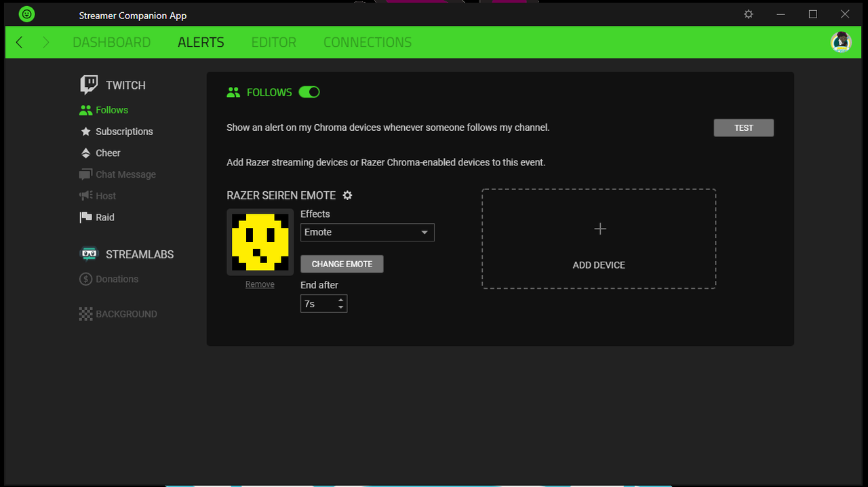
Task: Click the green smiley app logo
Action: pyautogui.click(x=26, y=14)
